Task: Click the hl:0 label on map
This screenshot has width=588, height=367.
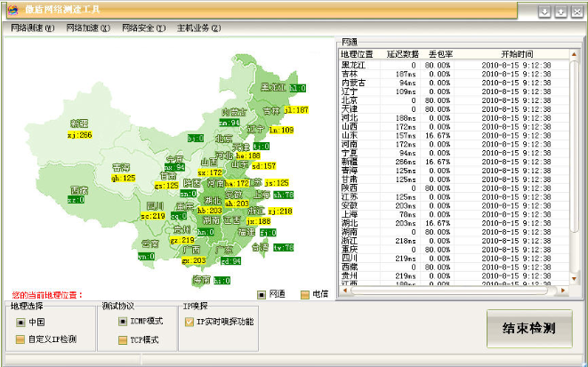Action: pos(298,88)
